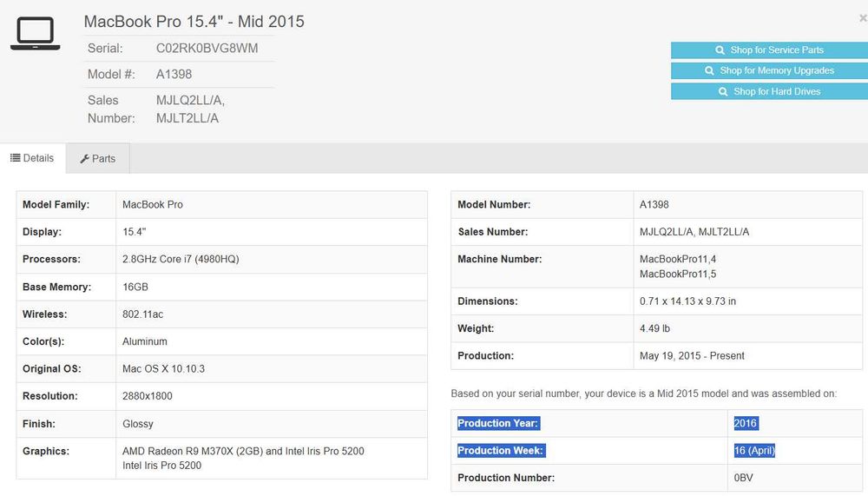The height and width of the screenshot is (496, 868).
Task: Click the highlighted 16 (April) week value
Action: (753, 450)
